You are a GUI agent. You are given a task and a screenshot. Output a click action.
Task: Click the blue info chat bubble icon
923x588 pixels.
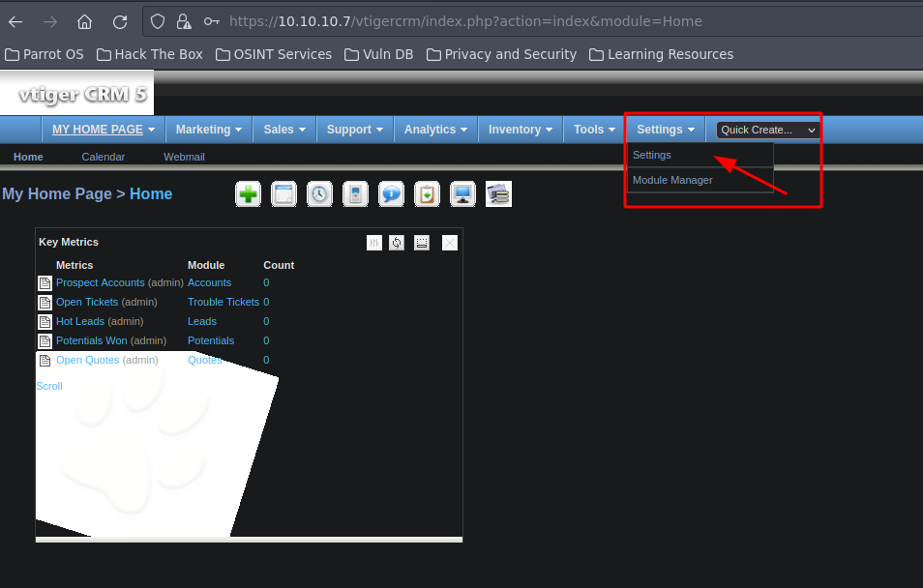click(391, 194)
